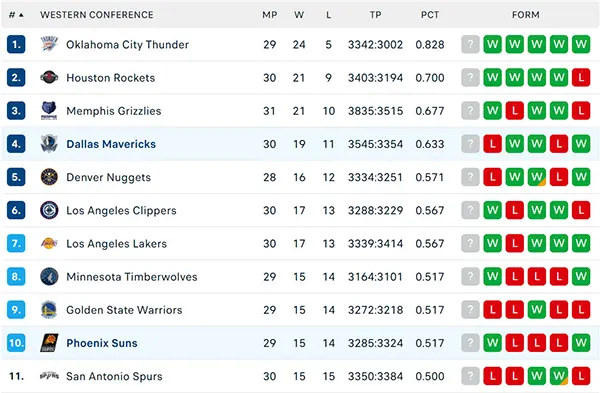
Task: Open the Dallas Mavericks team link
Action: [111, 144]
